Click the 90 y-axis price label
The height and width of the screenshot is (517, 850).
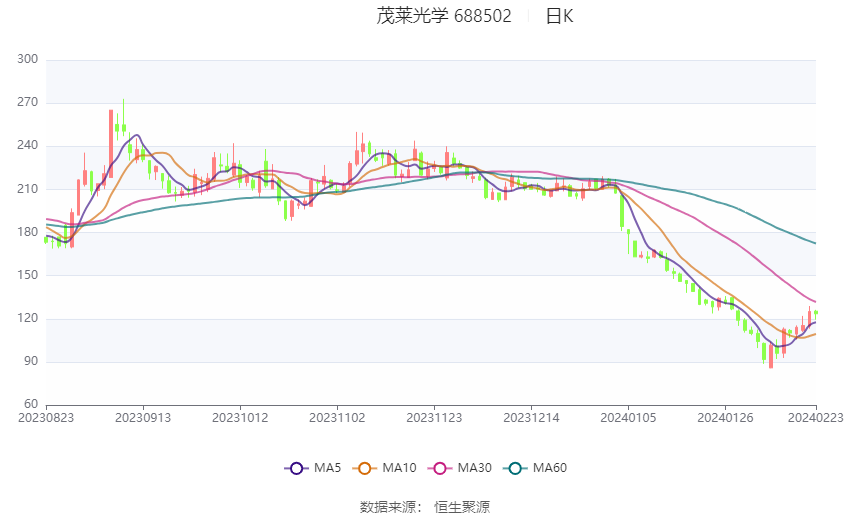(31, 361)
